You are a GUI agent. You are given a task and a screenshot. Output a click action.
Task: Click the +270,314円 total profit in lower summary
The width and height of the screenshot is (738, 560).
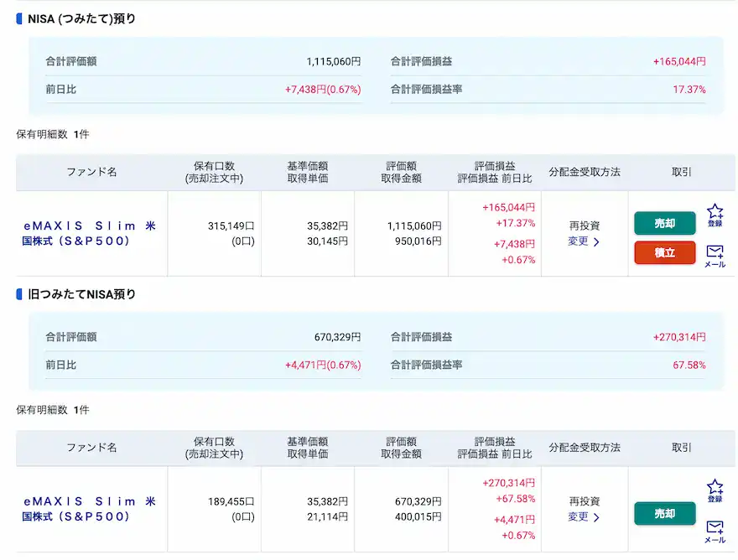[x=678, y=337]
